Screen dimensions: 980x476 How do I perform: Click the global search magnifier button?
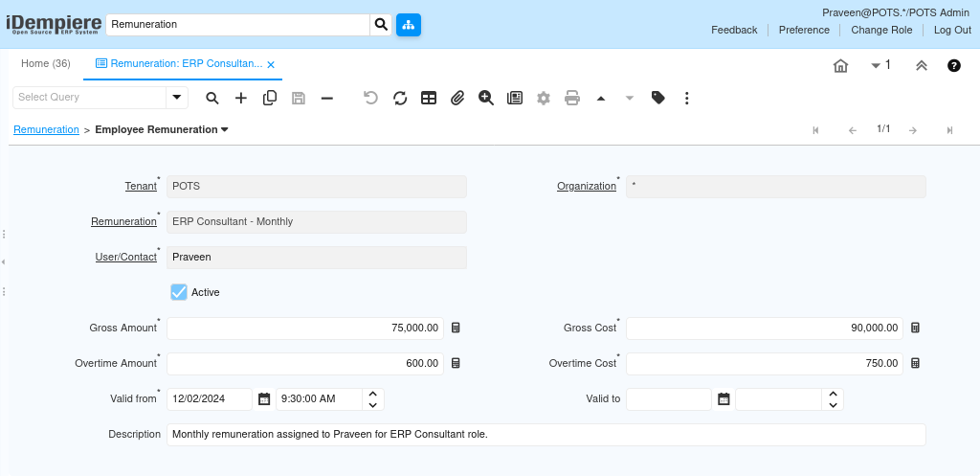[x=381, y=25]
